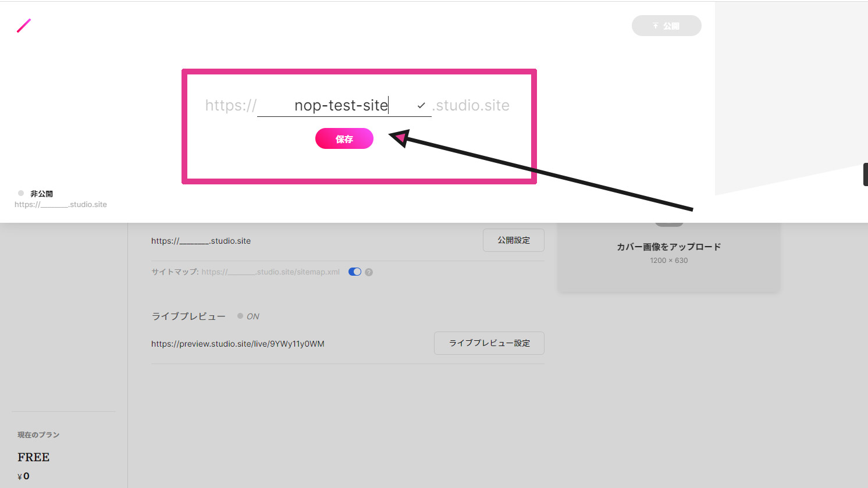Click the 1200 × 630 size text

pyautogui.click(x=669, y=261)
